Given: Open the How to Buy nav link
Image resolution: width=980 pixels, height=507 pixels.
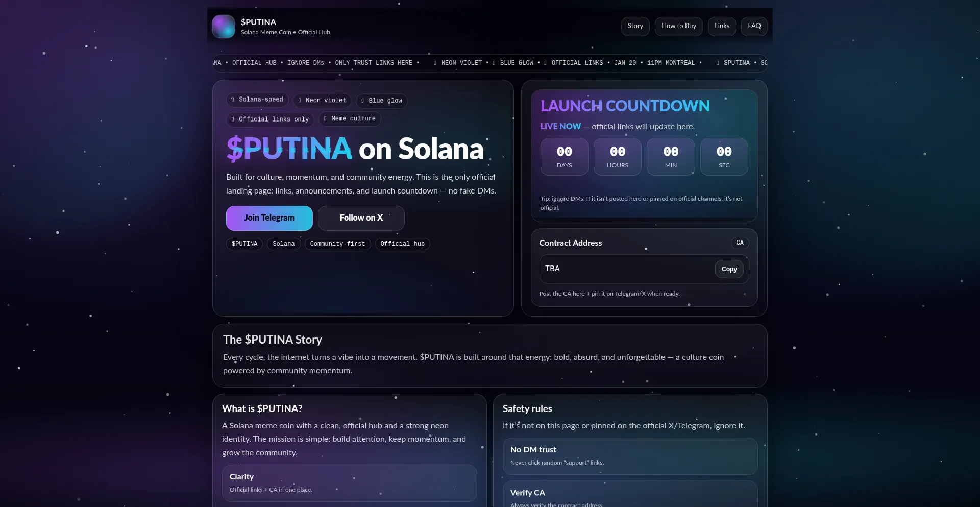Looking at the screenshot, I should point(678,26).
